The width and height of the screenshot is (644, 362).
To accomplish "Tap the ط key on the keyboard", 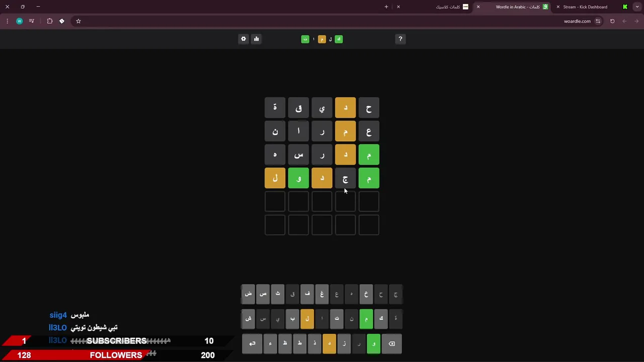I will 300,344.
